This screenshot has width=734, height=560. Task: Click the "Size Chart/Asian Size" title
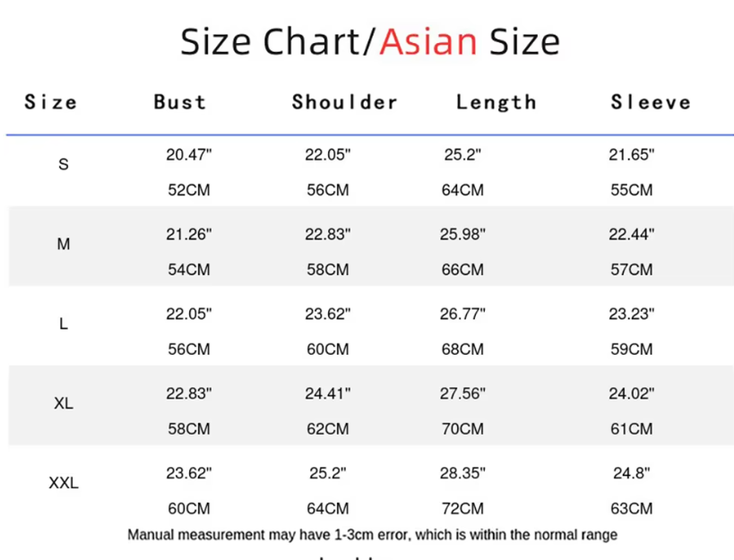click(x=369, y=42)
